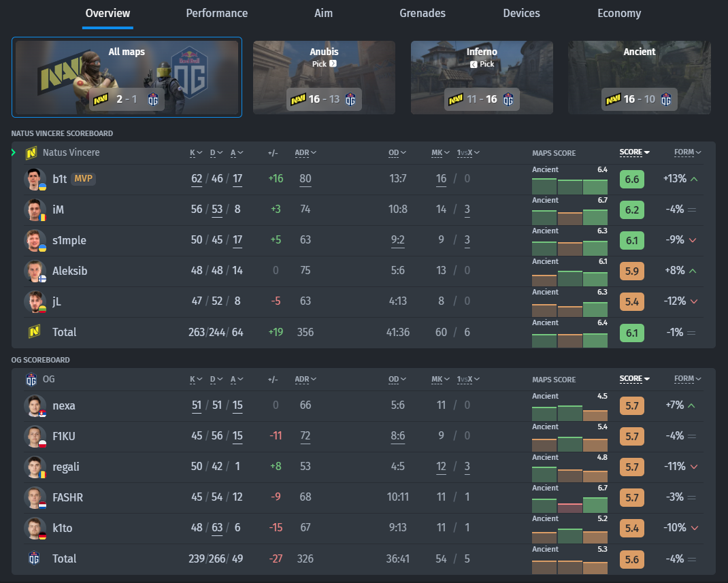Go to the Devices tab
Screen dimensions: 728x583
pos(521,14)
